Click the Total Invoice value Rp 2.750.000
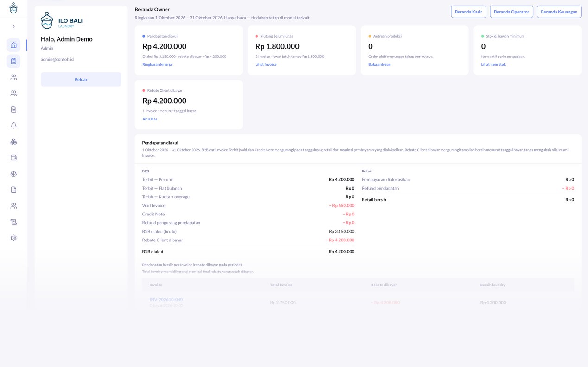 point(283,302)
